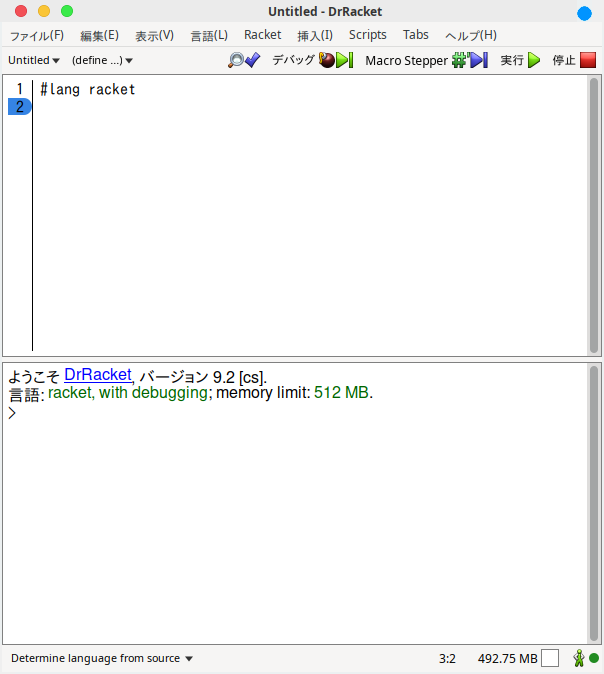604x674 pixels.
Task: Open Determine language from source dropdown
Action: coord(102,658)
